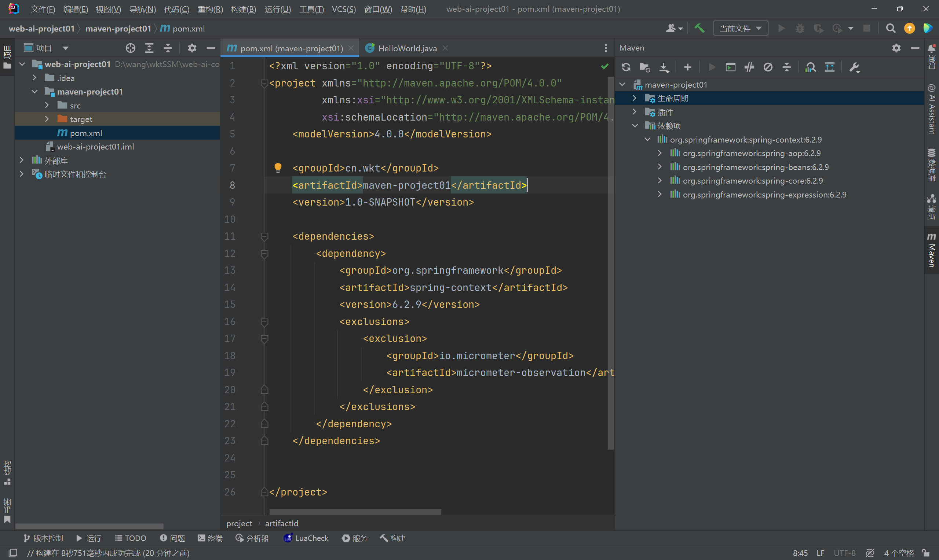Viewport: 939px width, 560px height.
Task: Open the 构建(B) menu
Action: (x=243, y=9)
